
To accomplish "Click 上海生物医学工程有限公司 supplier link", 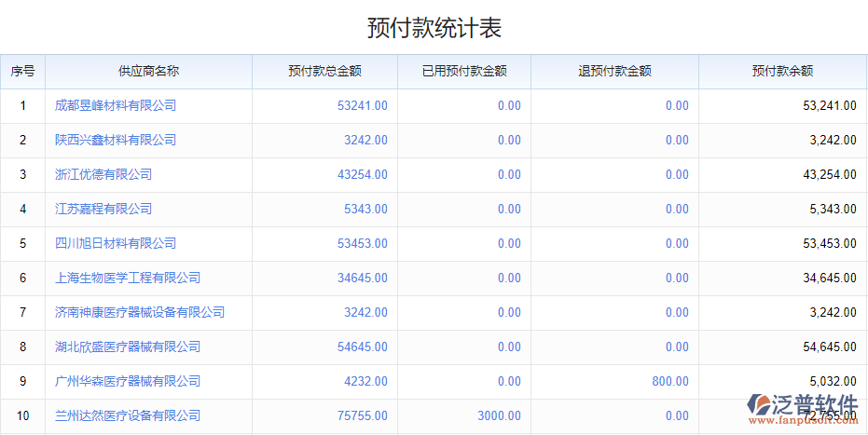I will [x=128, y=278].
